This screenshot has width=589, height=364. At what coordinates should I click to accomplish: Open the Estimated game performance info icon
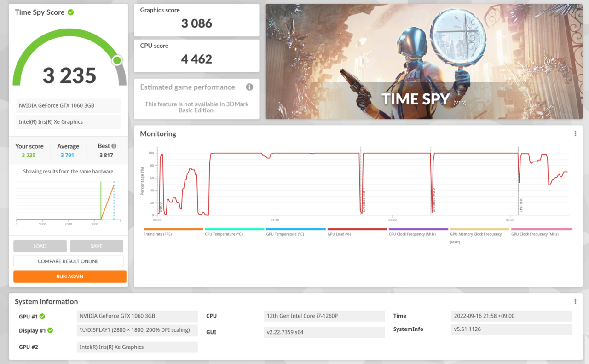point(249,87)
